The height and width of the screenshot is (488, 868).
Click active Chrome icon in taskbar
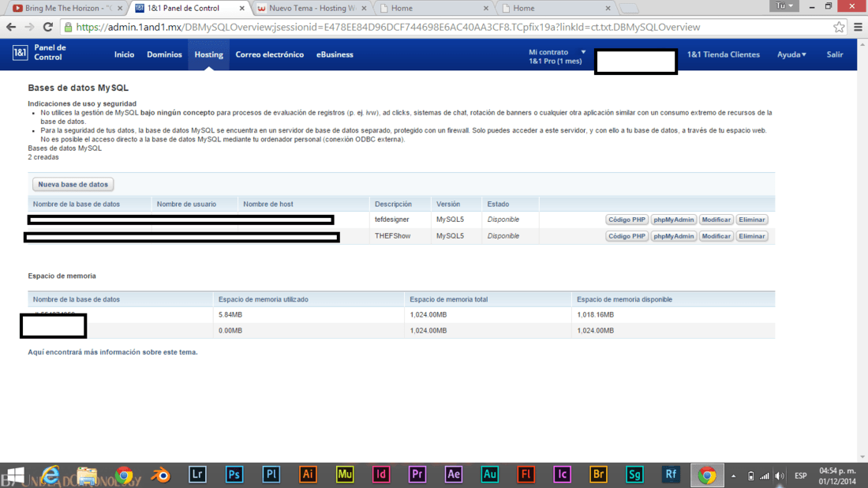pyautogui.click(x=707, y=475)
